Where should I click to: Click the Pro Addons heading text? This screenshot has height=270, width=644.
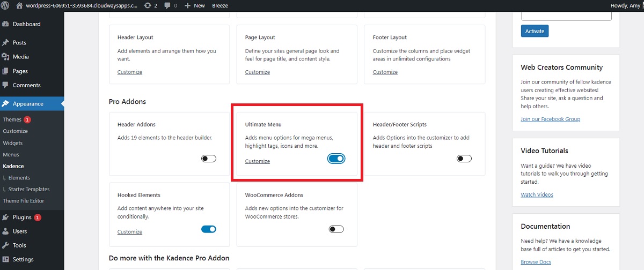[x=127, y=101]
